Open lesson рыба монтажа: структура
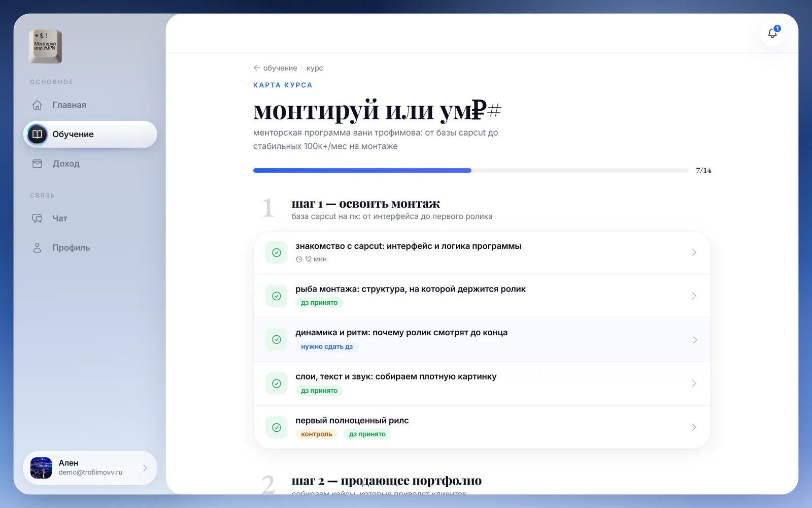812x508 pixels. tap(482, 296)
